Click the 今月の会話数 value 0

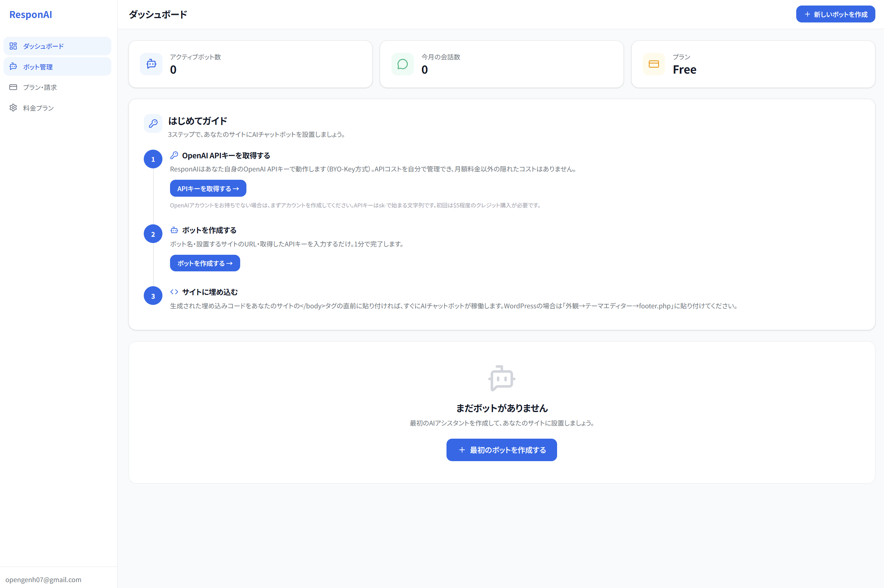coord(424,70)
